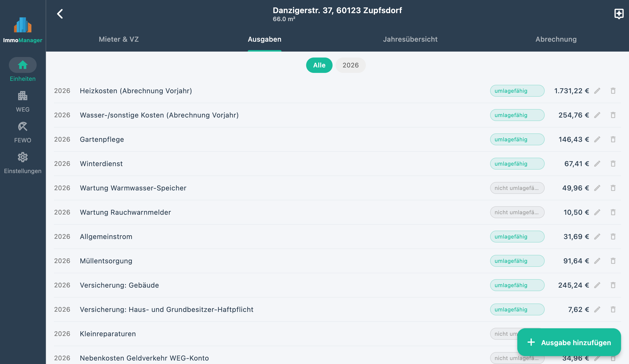The height and width of the screenshot is (364, 629).
Task: Toggle umlagefähig badge for Versicherung: Gebäude
Action: click(517, 285)
